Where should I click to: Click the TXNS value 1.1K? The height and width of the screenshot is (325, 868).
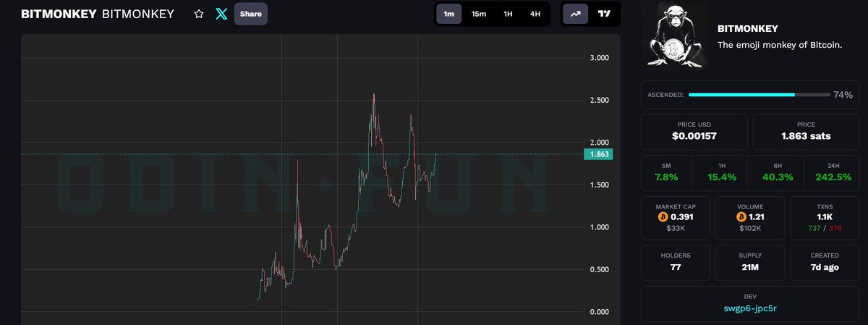coord(825,217)
